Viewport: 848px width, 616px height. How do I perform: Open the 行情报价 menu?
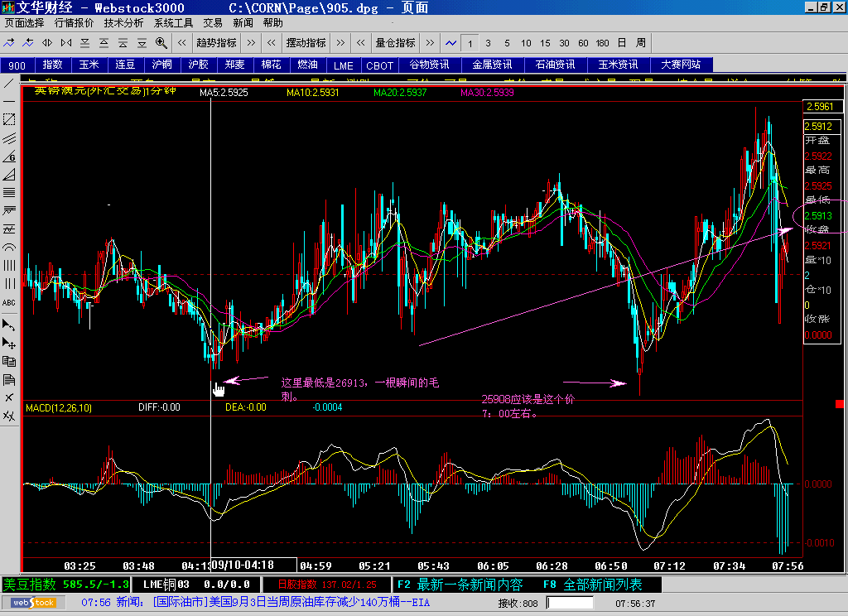click(x=74, y=22)
